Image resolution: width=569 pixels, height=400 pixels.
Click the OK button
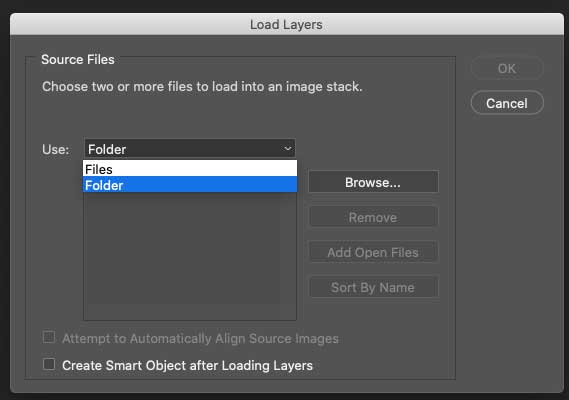click(507, 68)
